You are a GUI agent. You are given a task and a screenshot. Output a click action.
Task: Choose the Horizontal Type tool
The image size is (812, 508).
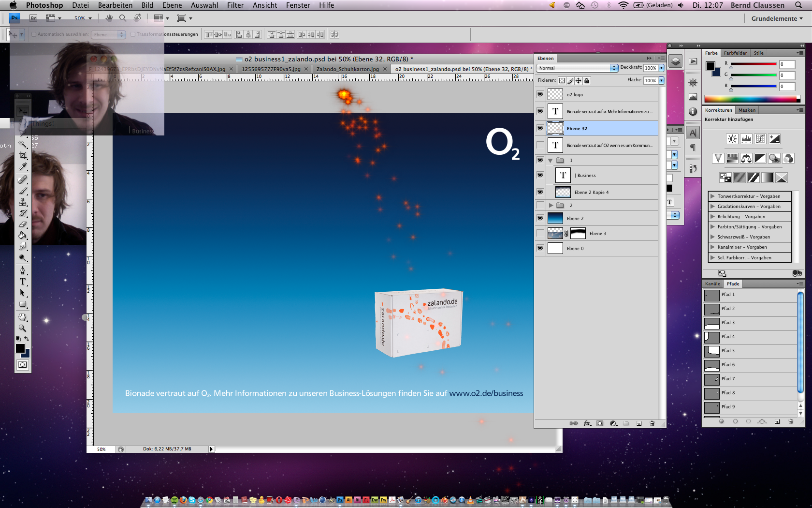(23, 282)
